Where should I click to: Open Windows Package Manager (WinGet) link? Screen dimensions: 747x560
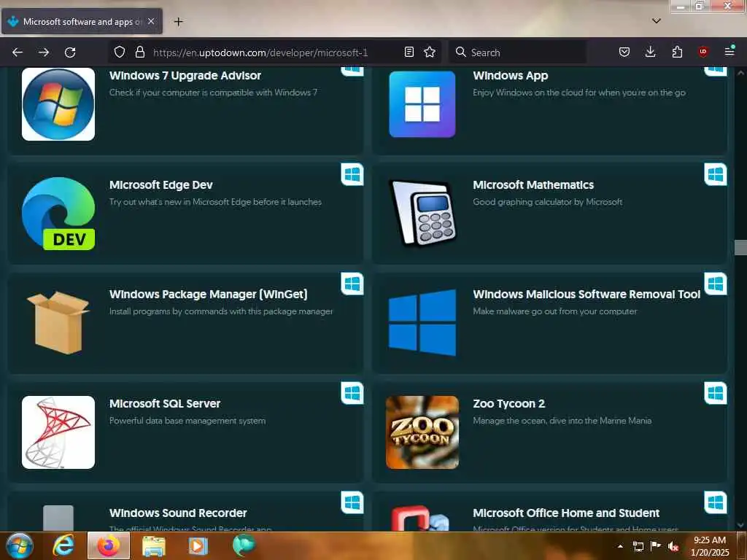208,295
